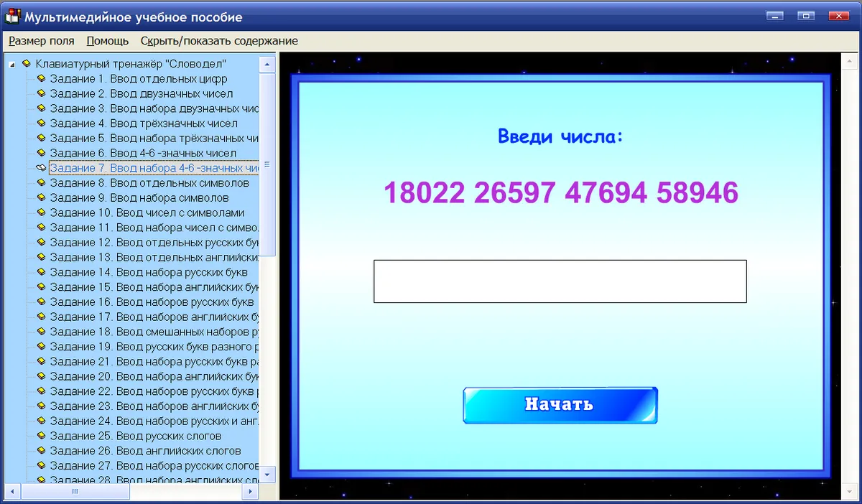Click the book icon beside Задание 14
This screenshot has width=862, height=504.
click(41, 272)
